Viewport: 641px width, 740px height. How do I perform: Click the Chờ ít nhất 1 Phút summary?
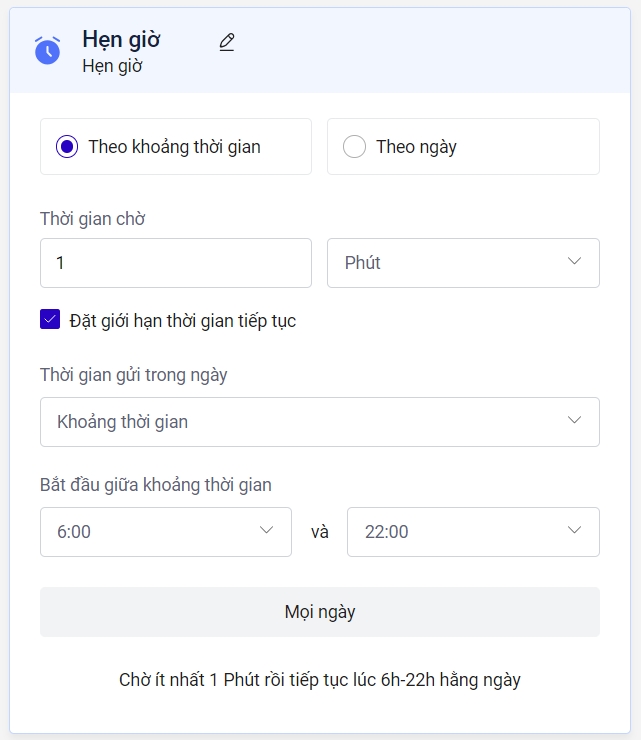[320, 680]
